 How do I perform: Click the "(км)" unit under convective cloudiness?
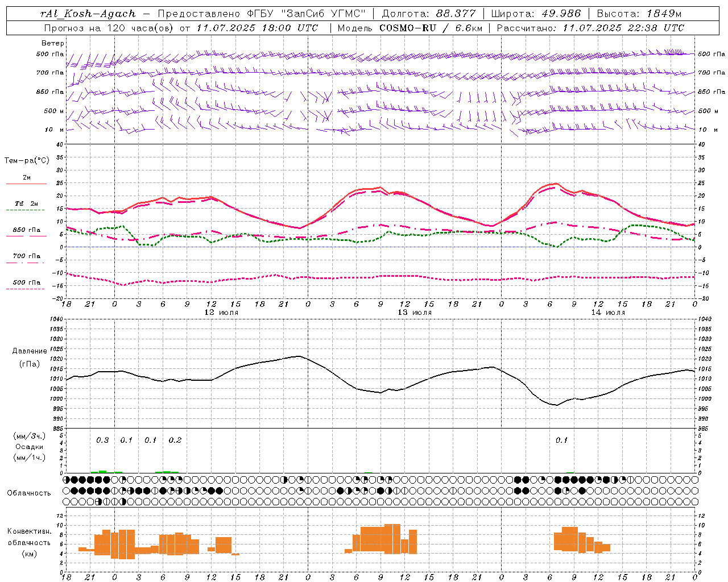tap(30, 554)
